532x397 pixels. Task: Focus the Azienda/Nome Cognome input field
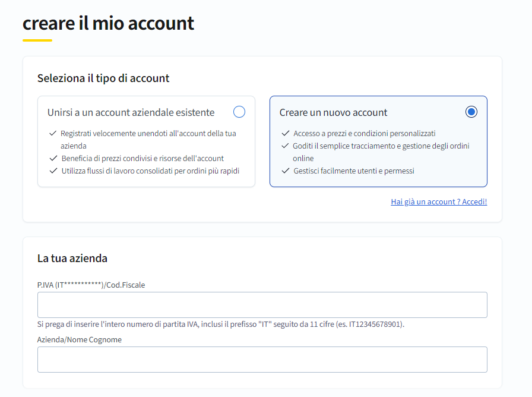pyautogui.click(x=262, y=360)
